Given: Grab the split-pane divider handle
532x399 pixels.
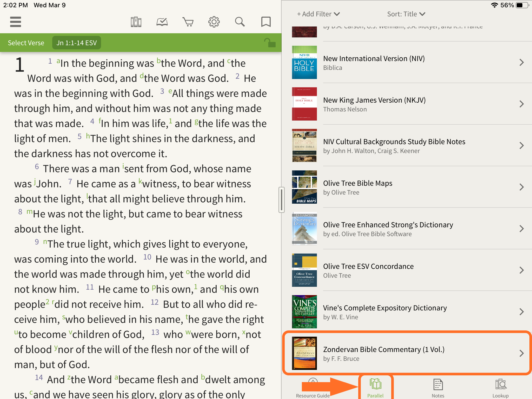Looking at the screenshot, I should point(281,199).
